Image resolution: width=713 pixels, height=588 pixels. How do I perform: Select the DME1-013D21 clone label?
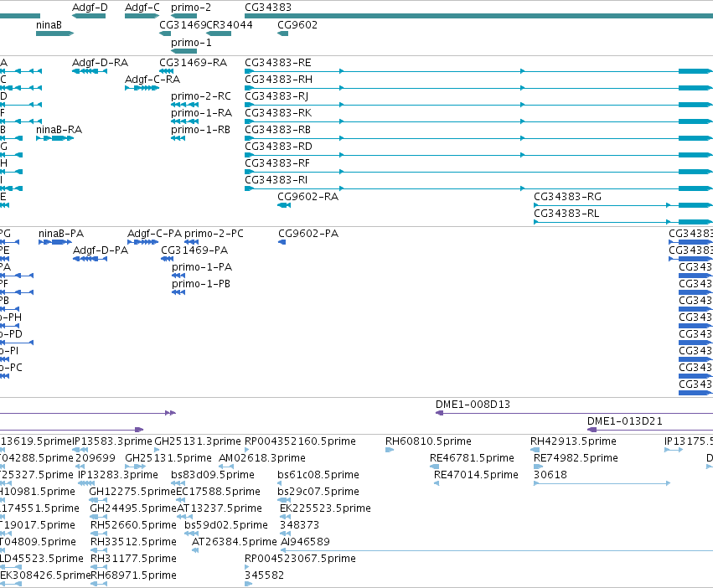(x=625, y=422)
